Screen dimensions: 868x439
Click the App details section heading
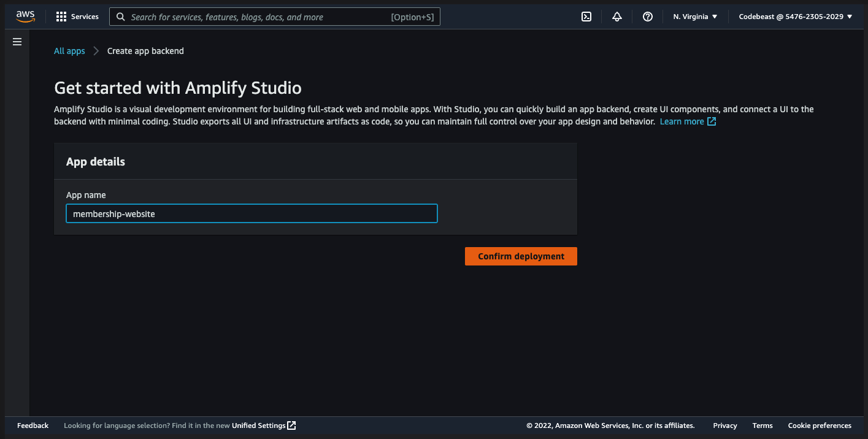tap(96, 162)
